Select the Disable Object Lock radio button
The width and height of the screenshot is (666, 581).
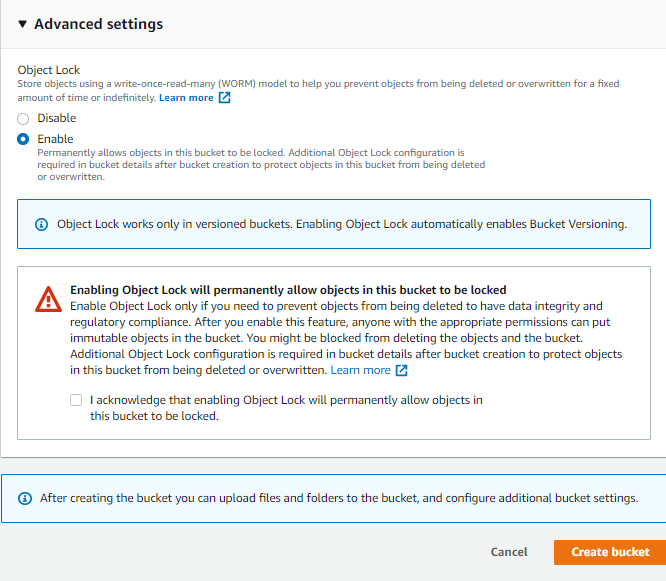click(x=23, y=118)
